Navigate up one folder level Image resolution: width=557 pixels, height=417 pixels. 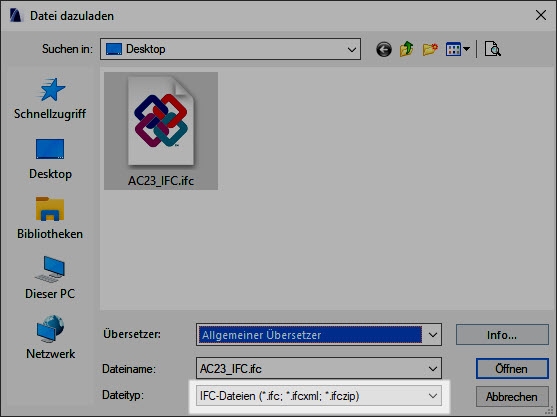click(x=407, y=49)
